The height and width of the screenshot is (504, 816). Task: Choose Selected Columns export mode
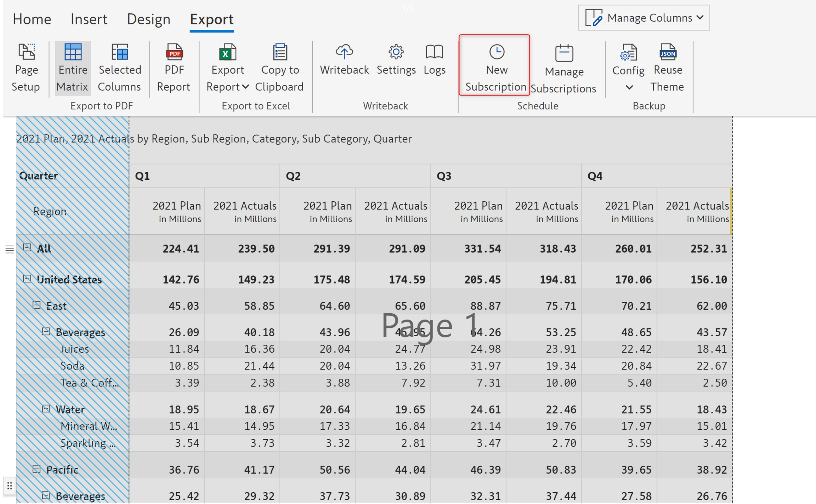[x=120, y=67]
